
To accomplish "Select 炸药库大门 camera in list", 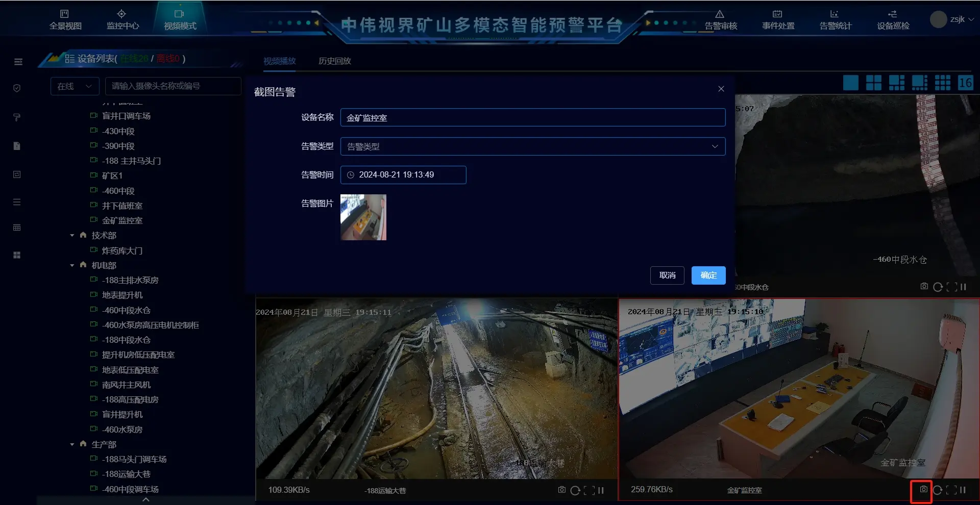I will click(122, 250).
